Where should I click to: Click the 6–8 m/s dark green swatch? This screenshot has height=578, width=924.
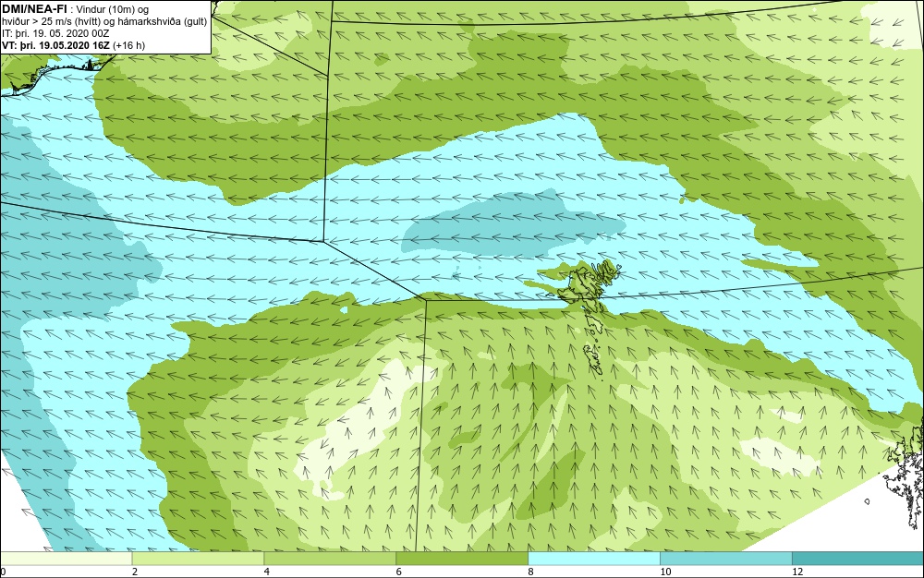462,559
